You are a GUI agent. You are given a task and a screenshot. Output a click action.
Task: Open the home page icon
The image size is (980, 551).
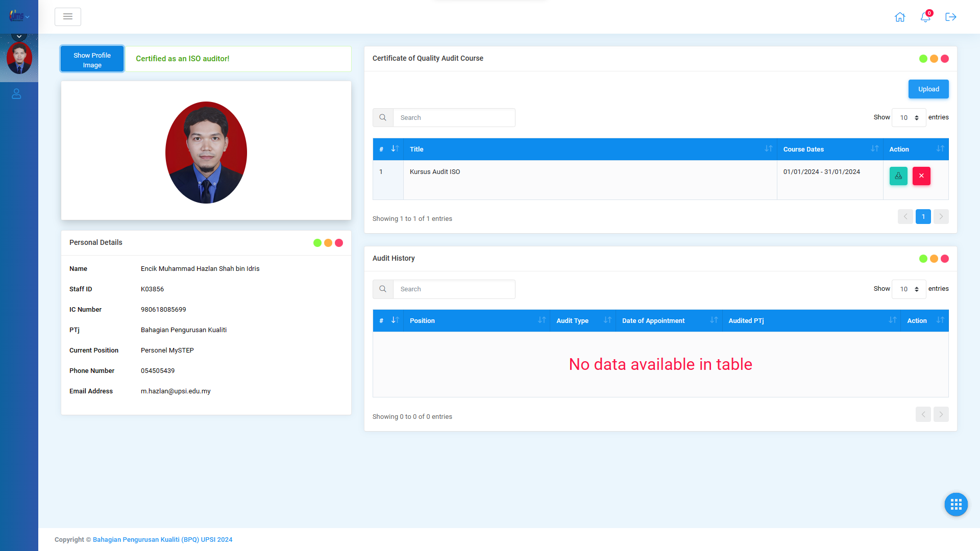[900, 17]
